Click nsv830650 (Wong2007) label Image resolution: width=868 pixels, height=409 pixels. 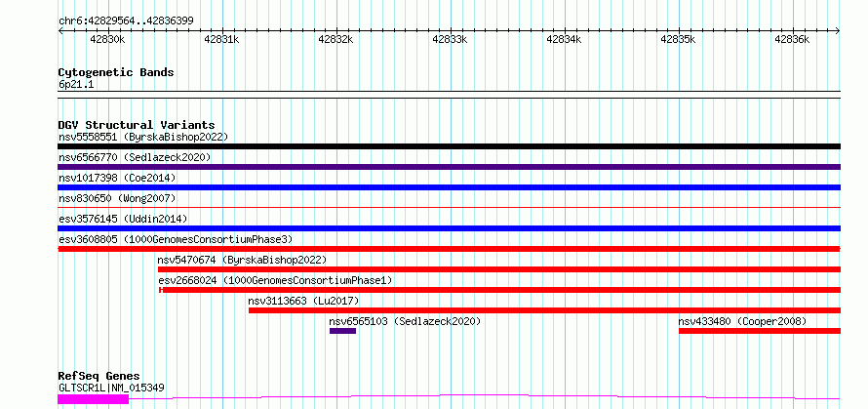click(117, 198)
